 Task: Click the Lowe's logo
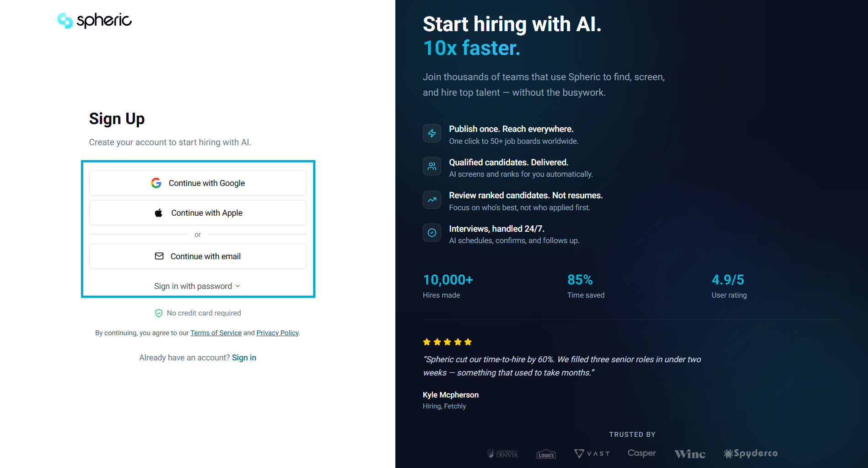[546, 454]
